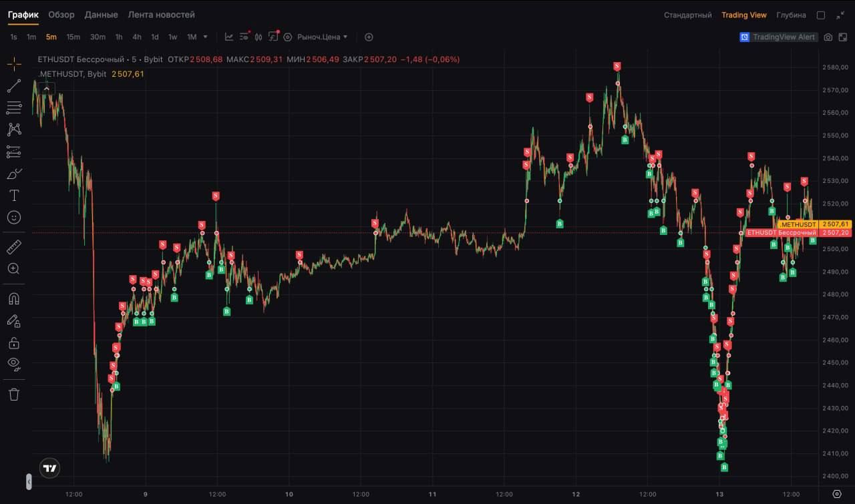Select the График tab

[x=23, y=14]
